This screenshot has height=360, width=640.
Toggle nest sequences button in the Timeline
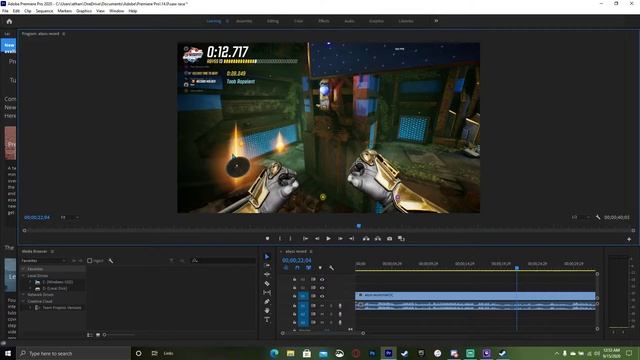[x=286, y=268]
